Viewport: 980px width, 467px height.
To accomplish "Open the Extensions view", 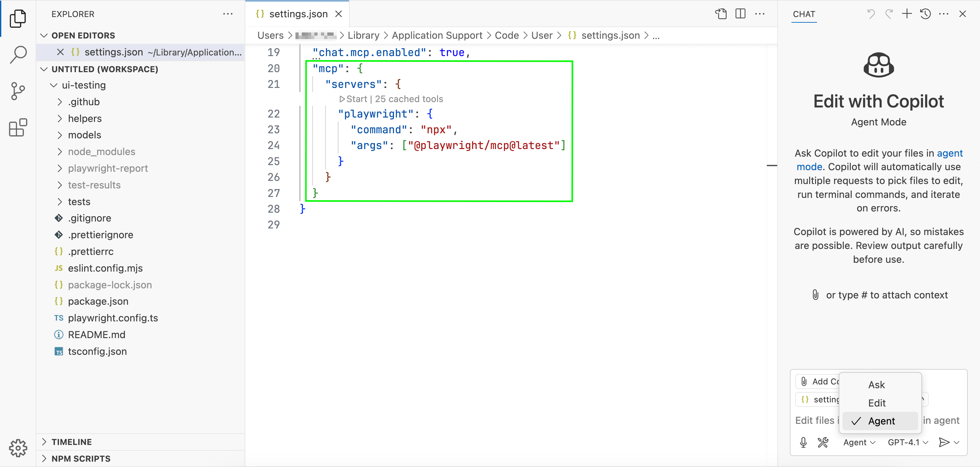I will pos(18,127).
